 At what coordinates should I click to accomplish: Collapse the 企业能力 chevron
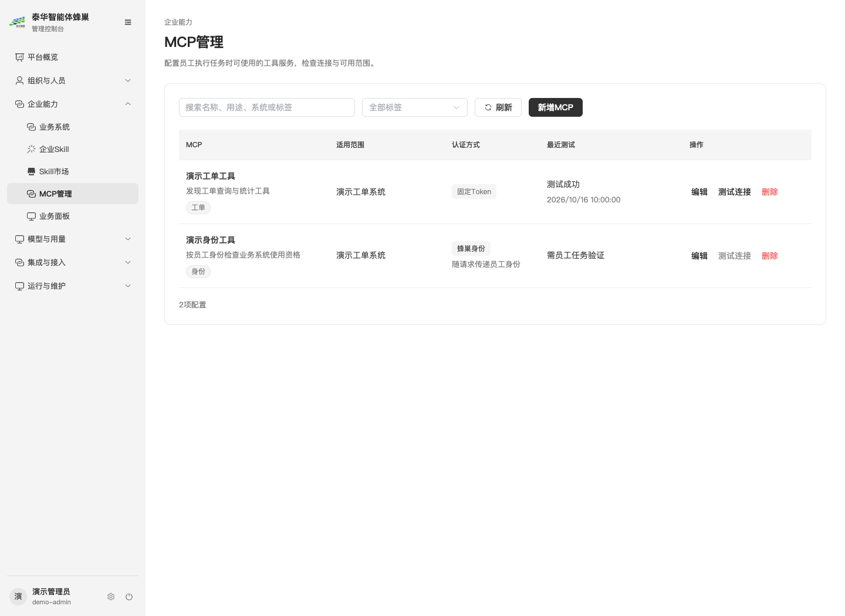pyautogui.click(x=128, y=104)
